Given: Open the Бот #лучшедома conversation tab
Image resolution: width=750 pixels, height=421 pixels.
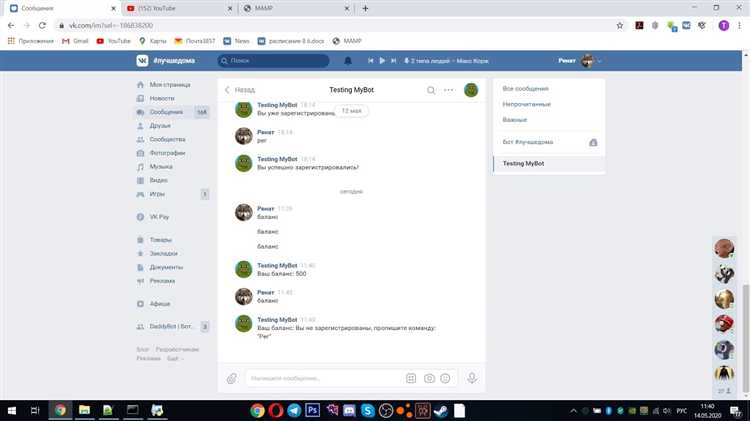Looking at the screenshot, I should pos(549,142).
